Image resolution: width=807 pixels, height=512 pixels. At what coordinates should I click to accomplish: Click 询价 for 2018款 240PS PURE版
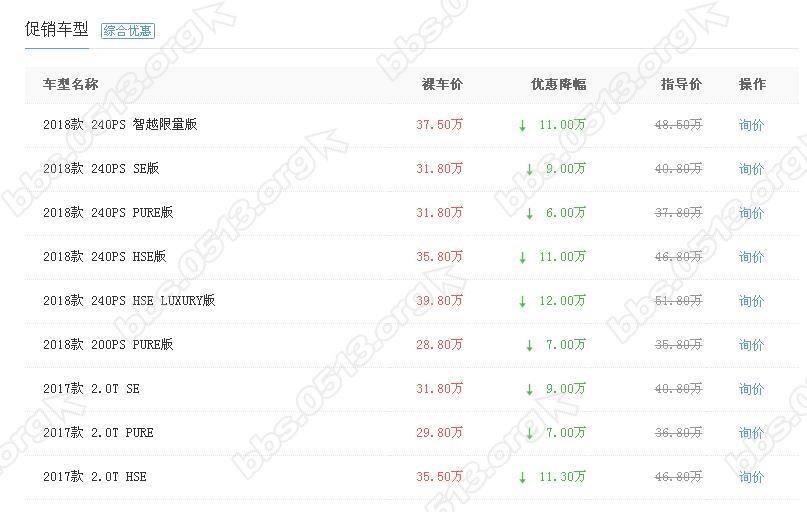point(751,213)
